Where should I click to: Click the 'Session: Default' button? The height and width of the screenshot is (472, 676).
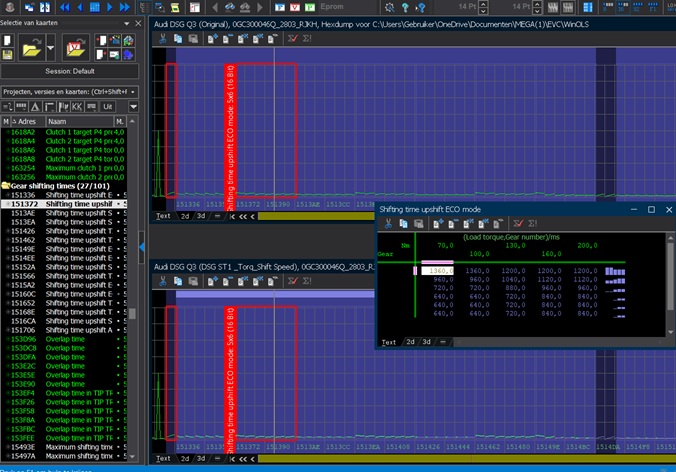click(70, 71)
